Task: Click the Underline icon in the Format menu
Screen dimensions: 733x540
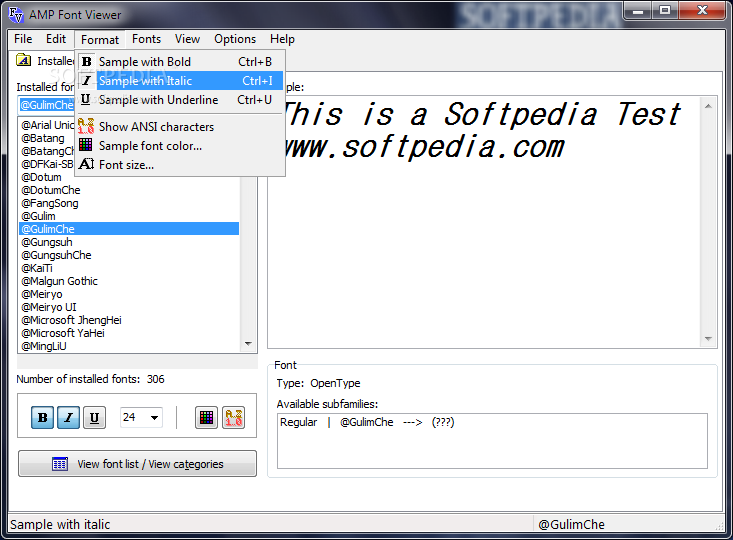Action: tap(86, 100)
